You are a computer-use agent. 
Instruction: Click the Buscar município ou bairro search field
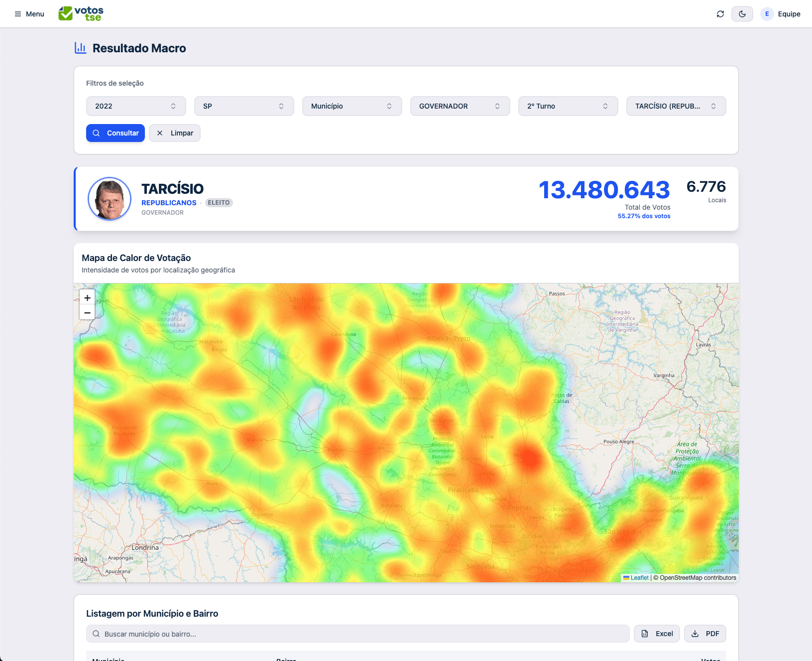357,634
